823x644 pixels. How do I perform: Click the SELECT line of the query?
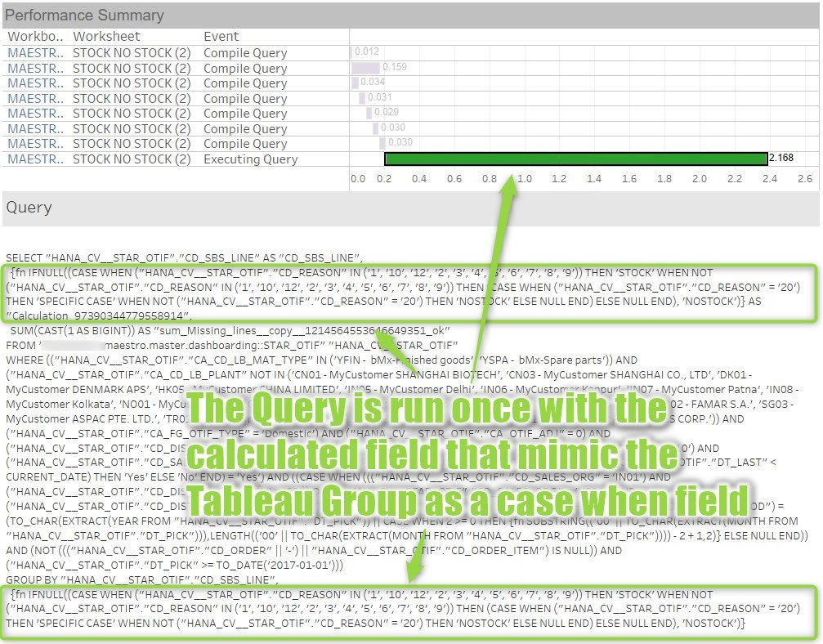[184, 257]
